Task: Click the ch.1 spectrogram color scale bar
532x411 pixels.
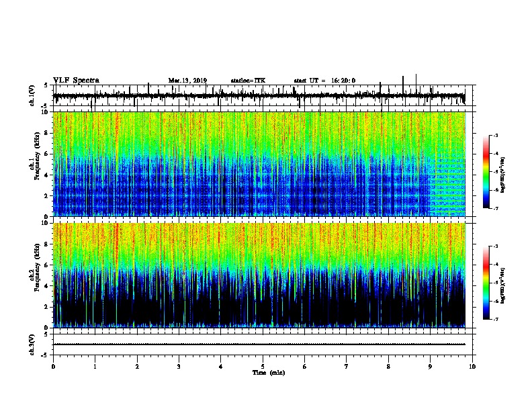Action: click(486, 172)
